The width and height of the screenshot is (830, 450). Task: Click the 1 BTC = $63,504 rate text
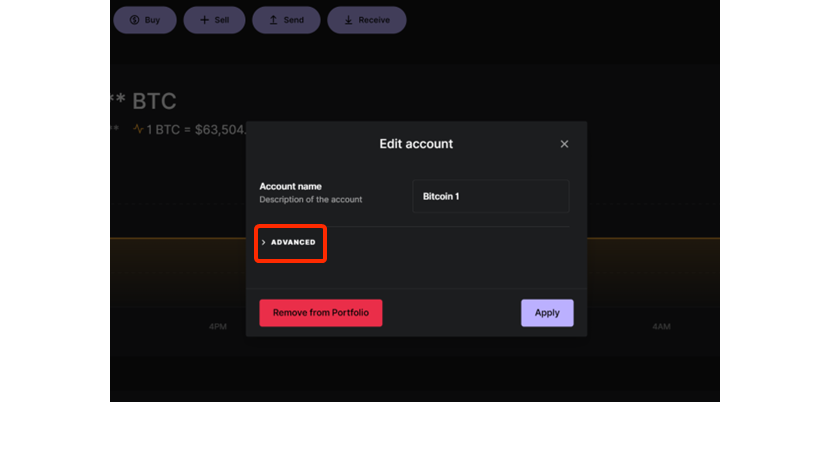pos(196,130)
